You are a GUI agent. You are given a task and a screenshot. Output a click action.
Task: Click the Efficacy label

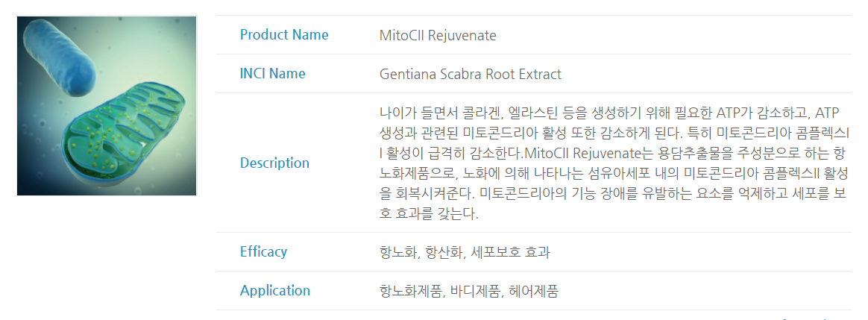[263, 252]
